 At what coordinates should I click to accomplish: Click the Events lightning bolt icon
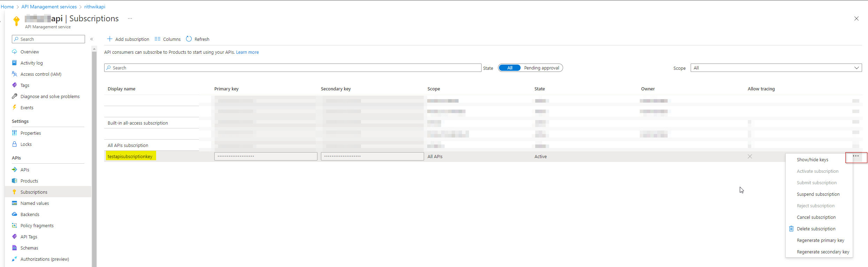[x=14, y=107]
